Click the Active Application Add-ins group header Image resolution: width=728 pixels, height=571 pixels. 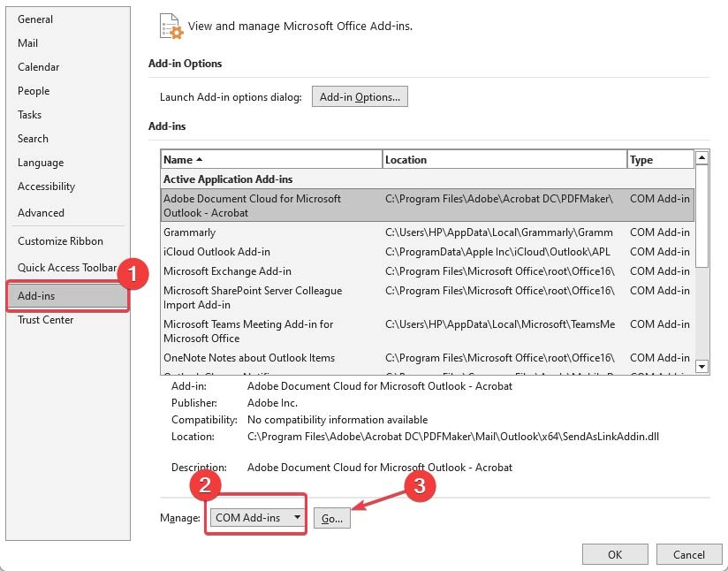tap(228, 179)
